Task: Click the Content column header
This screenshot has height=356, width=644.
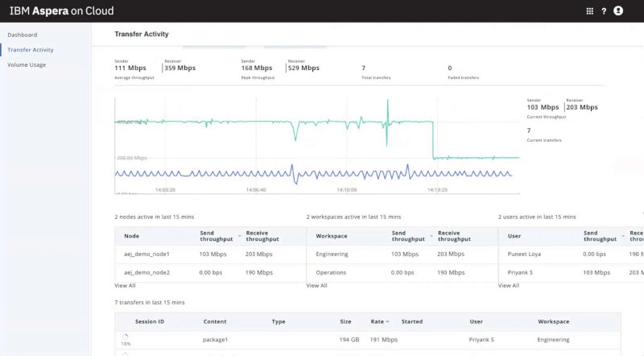Action: (x=215, y=321)
